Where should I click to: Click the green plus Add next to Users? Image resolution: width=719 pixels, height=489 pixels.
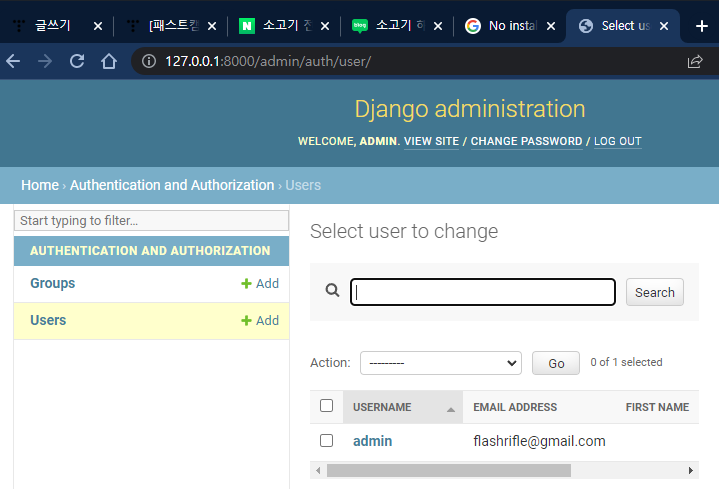click(260, 320)
